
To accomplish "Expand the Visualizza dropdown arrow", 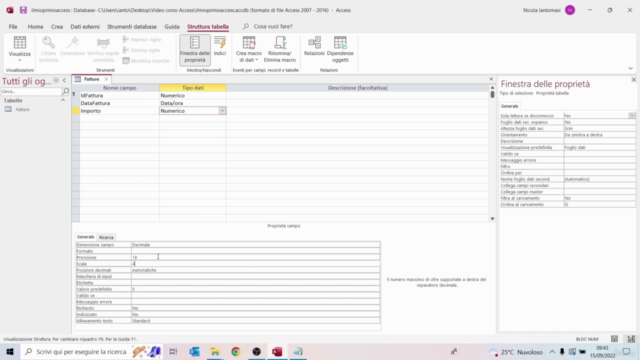I will 20,60.
